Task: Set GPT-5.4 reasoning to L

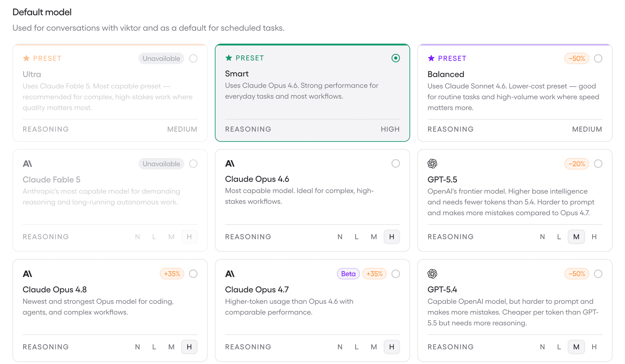Action: pos(559,347)
